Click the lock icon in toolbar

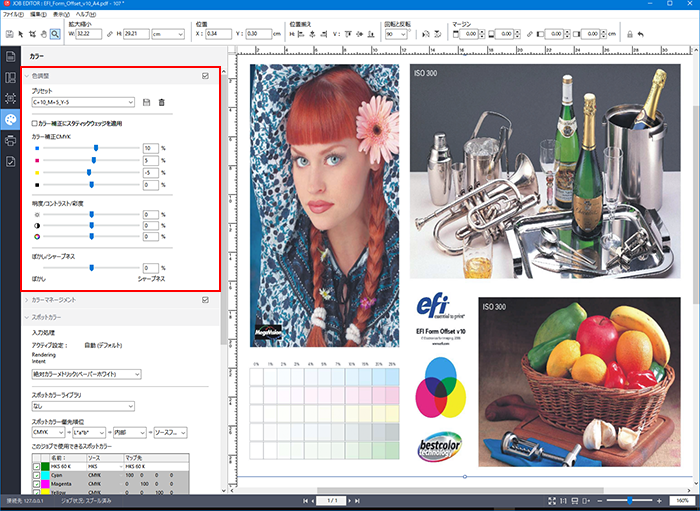pyautogui.click(x=630, y=34)
